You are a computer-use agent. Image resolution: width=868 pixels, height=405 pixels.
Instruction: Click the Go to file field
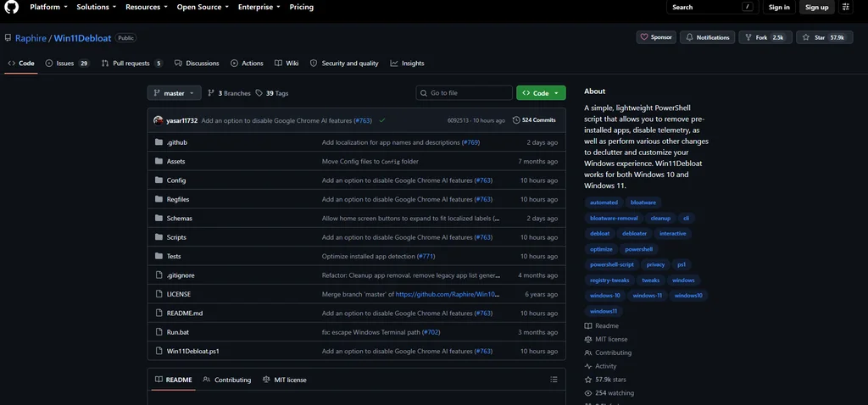(x=464, y=93)
